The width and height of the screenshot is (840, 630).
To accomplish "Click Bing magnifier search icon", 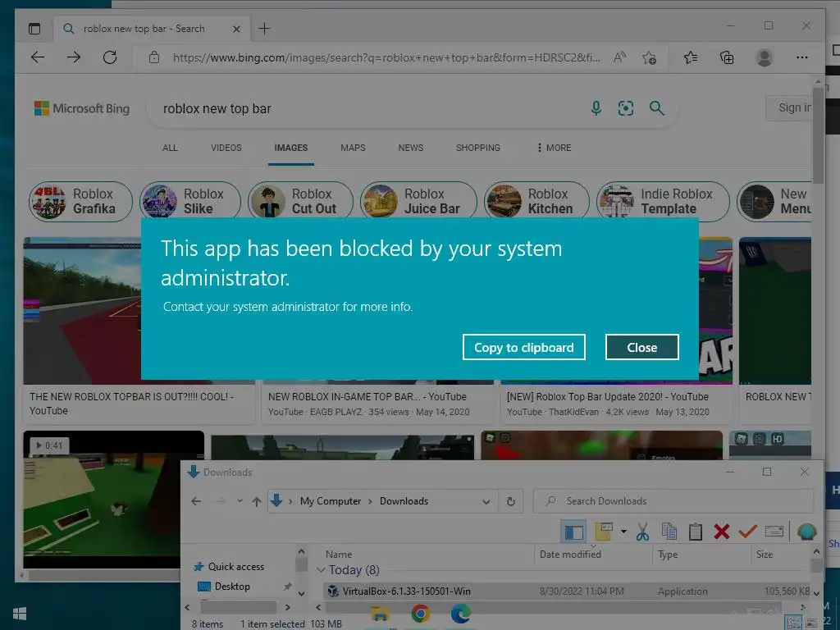I will click(x=657, y=108).
